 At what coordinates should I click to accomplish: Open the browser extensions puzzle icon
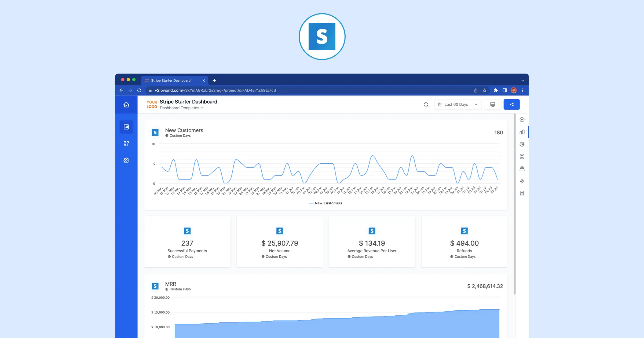click(x=496, y=90)
